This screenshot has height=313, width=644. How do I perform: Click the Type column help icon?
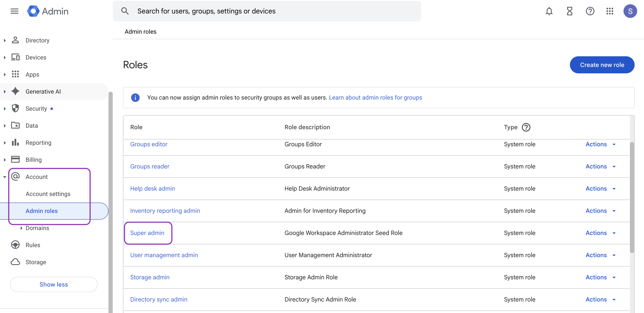point(526,127)
